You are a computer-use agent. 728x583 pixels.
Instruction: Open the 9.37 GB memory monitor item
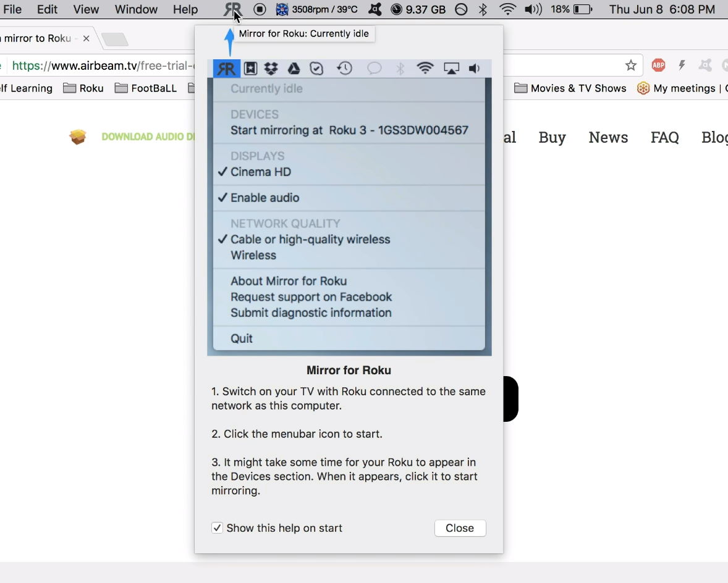click(x=418, y=9)
